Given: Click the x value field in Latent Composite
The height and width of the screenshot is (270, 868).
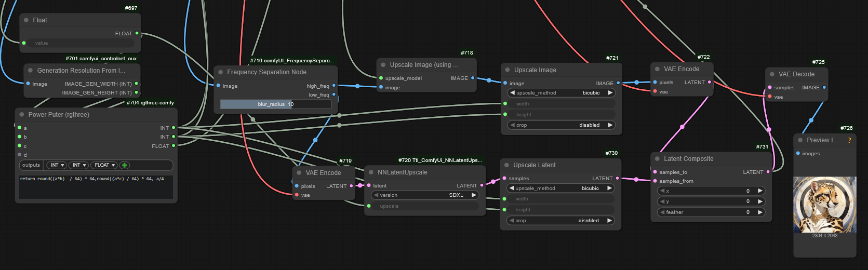Looking at the screenshot, I should (711, 191).
